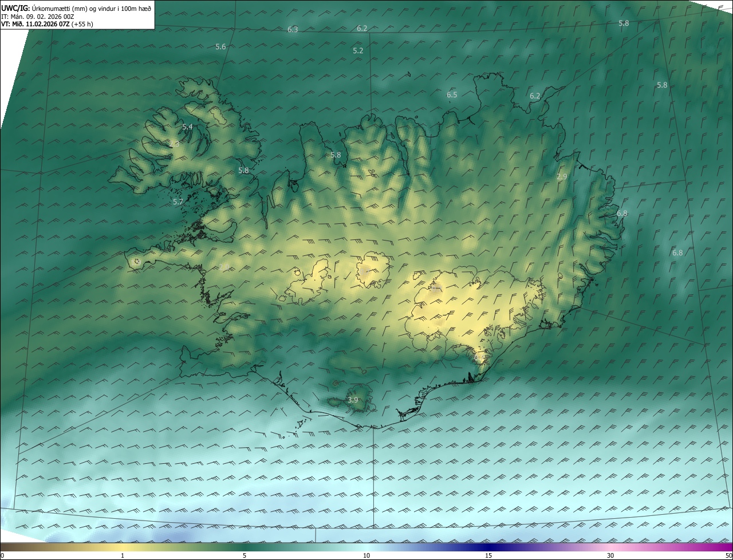Viewport: 733px width, 560px height.
Task: Select the "IT: Mán. 09. 02. 2026 00Z" line
Action: pos(38,17)
